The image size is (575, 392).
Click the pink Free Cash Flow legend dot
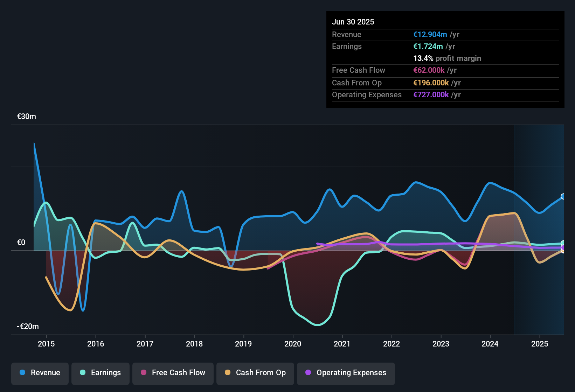[144, 373]
